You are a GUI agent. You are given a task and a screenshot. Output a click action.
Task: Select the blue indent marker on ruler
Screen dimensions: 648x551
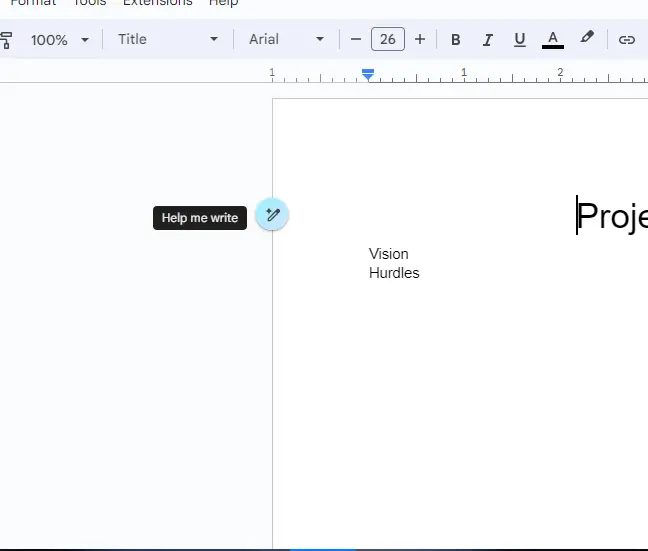pos(369,75)
